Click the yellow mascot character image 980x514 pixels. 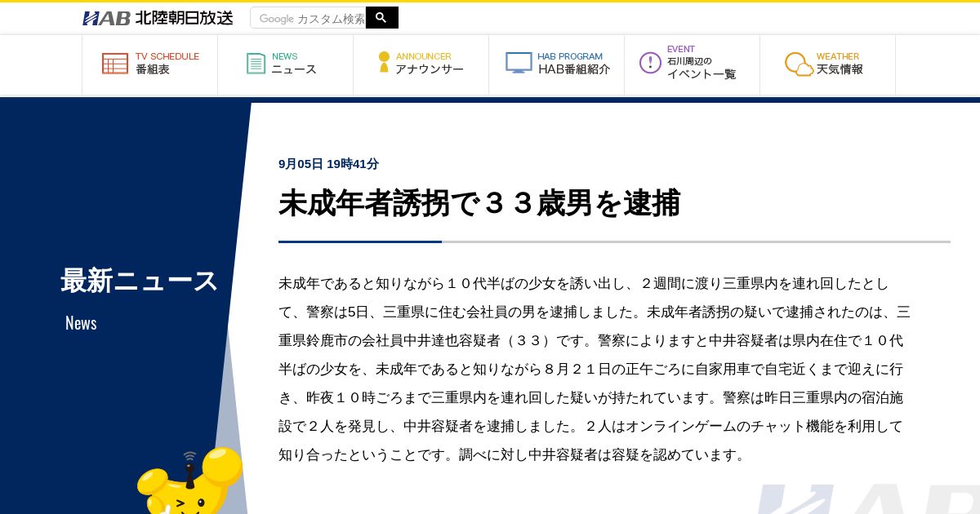(189, 481)
